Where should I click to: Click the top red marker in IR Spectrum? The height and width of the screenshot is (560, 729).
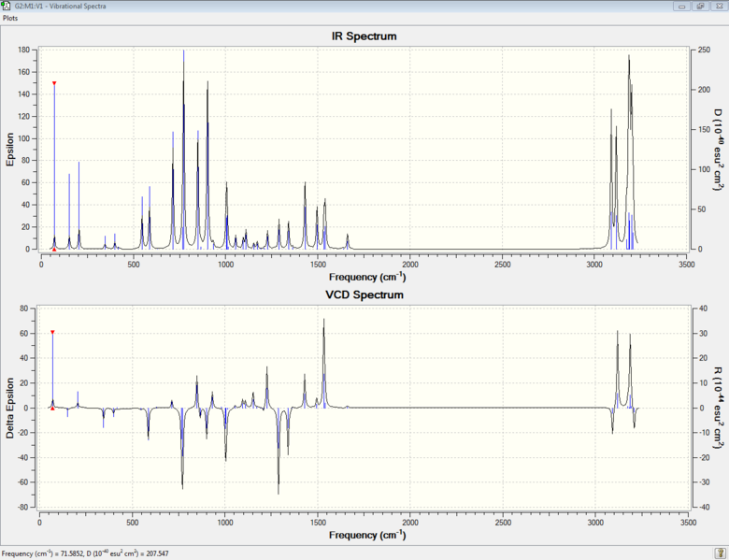(x=54, y=83)
